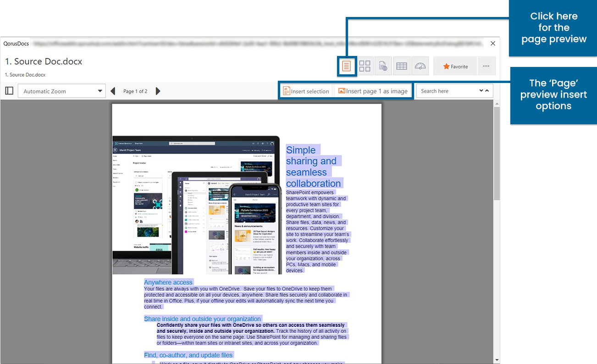Go to the next page arrow
This screenshot has height=364, width=597.
click(158, 91)
